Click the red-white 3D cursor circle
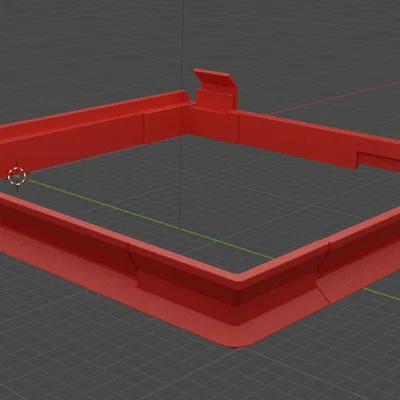This screenshot has width=400, height=400. [x=17, y=176]
